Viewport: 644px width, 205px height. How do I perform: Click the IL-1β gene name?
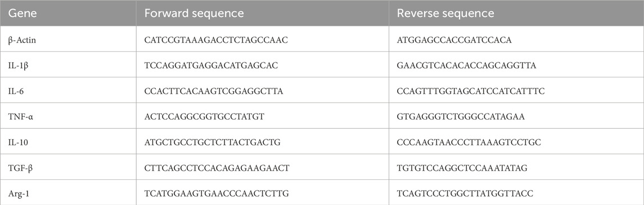[19, 66]
